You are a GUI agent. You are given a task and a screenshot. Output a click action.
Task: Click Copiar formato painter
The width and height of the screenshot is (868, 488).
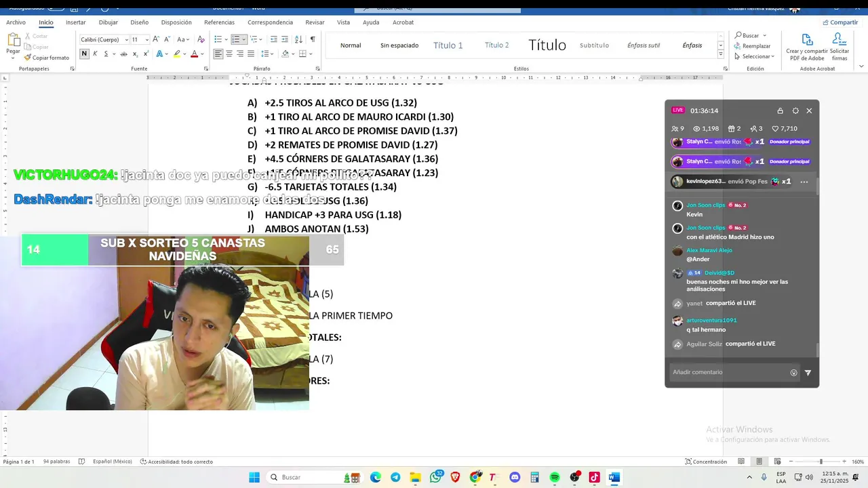47,58
